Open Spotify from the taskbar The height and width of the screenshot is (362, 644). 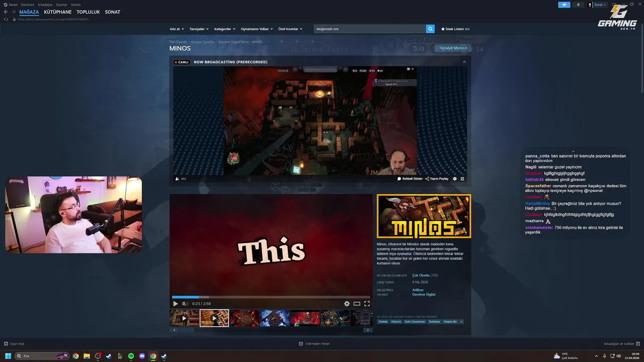coord(131,356)
